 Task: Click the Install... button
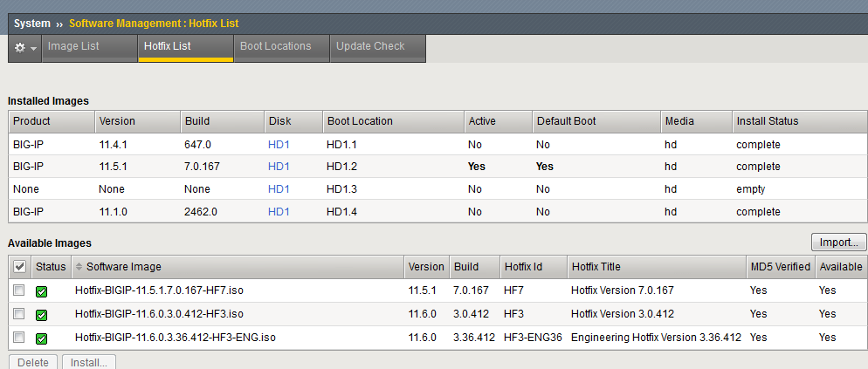point(88,362)
